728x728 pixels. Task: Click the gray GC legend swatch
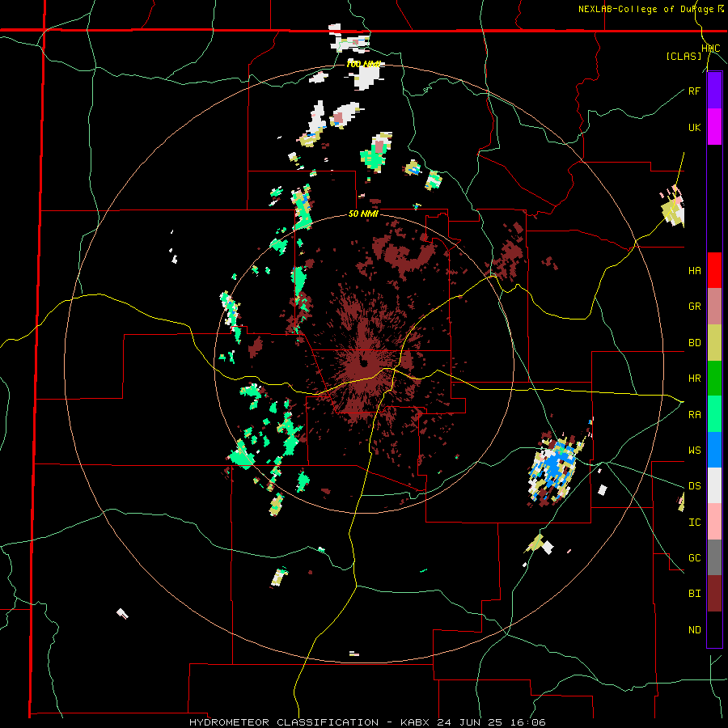point(714,557)
